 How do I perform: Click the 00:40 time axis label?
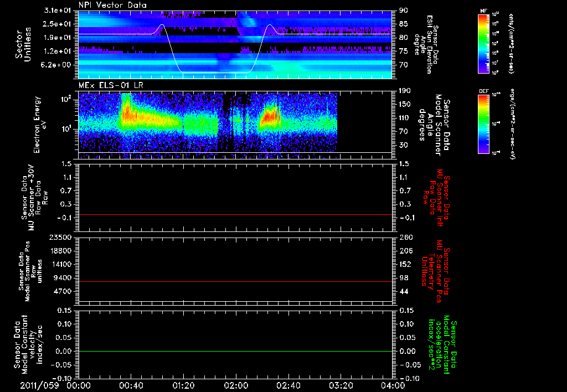click(x=131, y=385)
